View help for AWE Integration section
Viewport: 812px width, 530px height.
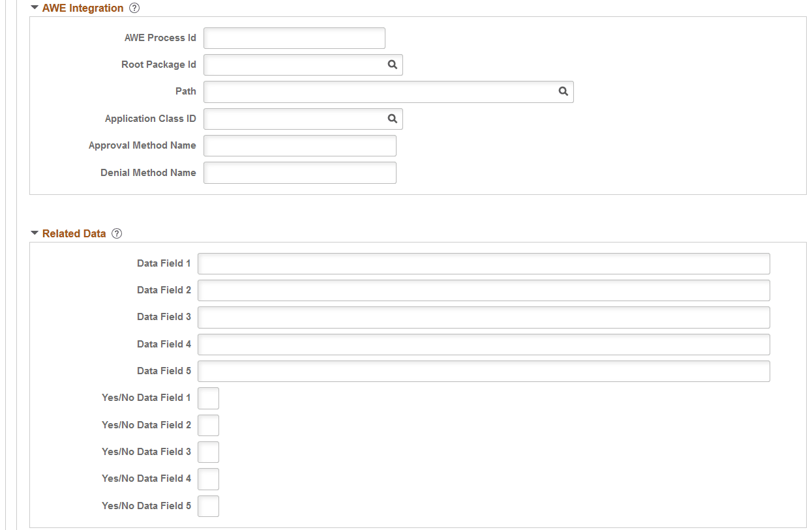coord(134,7)
